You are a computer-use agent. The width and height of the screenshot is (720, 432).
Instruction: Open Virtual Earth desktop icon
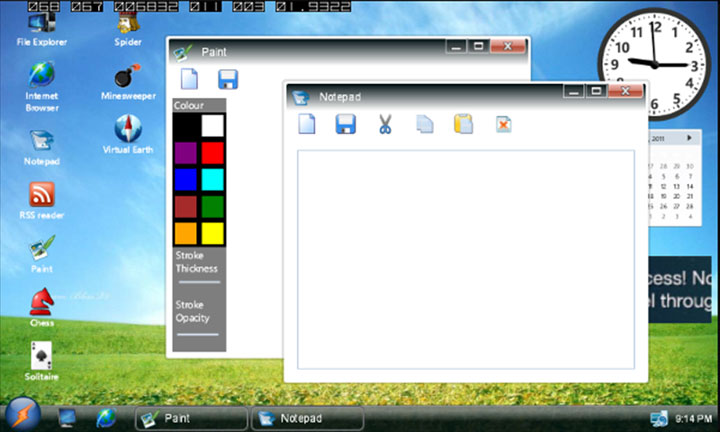128,135
